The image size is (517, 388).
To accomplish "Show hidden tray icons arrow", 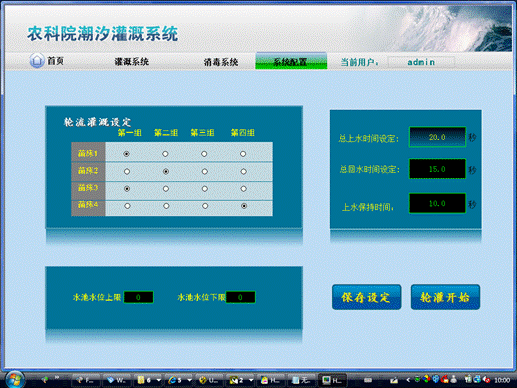I will [408, 380].
